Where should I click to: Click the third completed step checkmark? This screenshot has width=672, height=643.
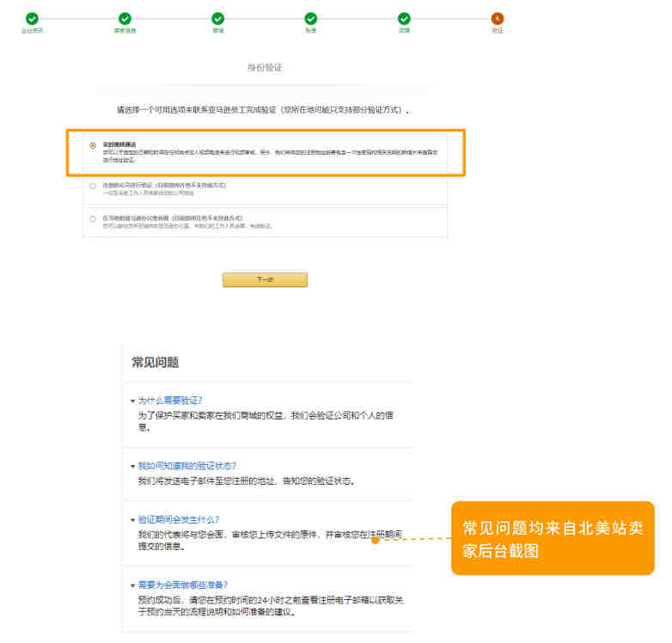tap(217, 18)
